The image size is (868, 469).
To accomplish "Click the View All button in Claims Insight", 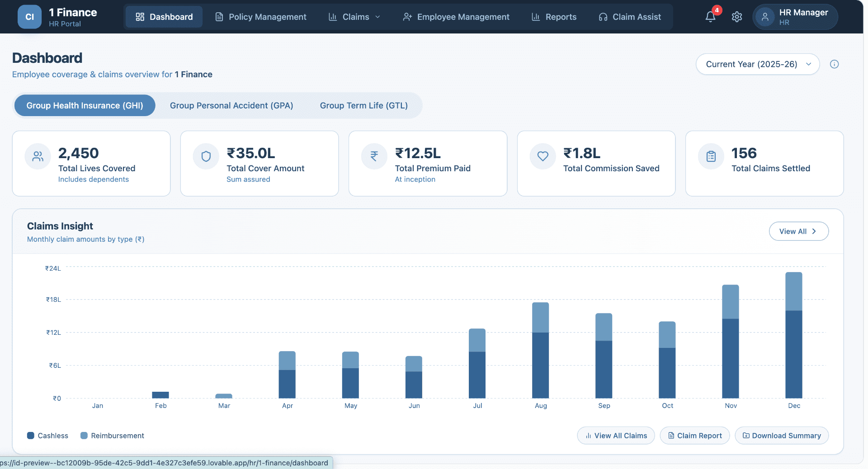I will click(x=798, y=231).
